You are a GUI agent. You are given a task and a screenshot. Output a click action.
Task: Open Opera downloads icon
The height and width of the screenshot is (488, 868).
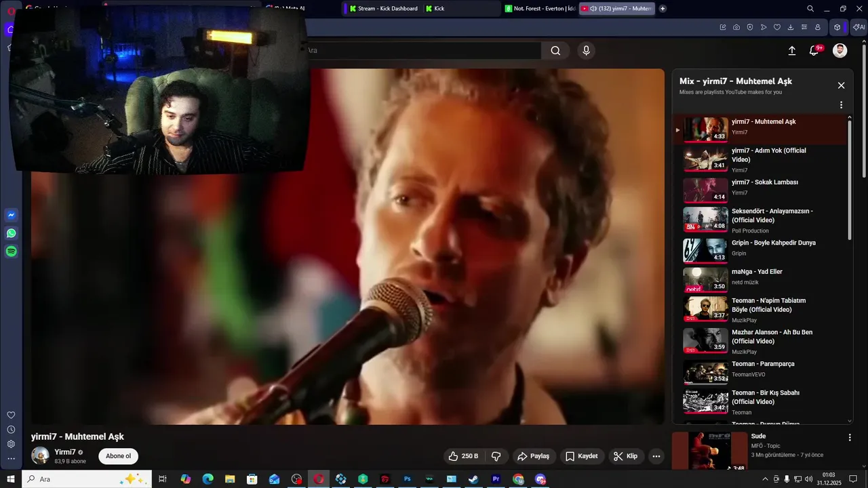click(791, 27)
